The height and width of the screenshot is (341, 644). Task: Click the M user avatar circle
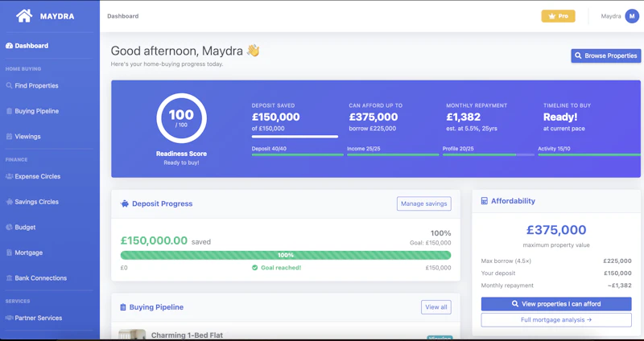[632, 16]
